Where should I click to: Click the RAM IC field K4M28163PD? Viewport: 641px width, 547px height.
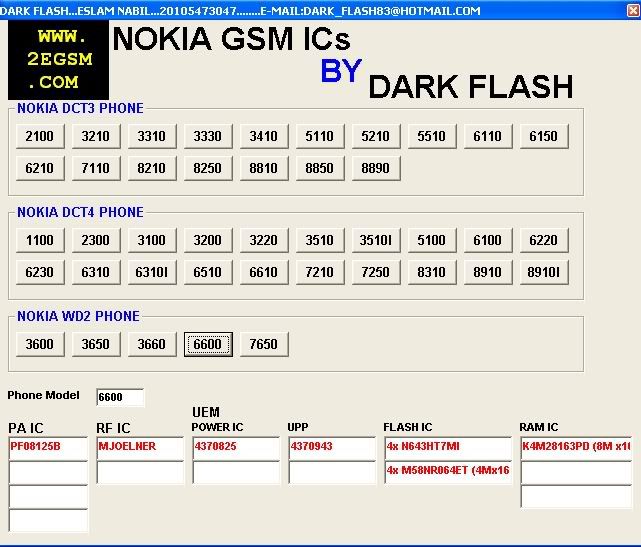coord(576,448)
